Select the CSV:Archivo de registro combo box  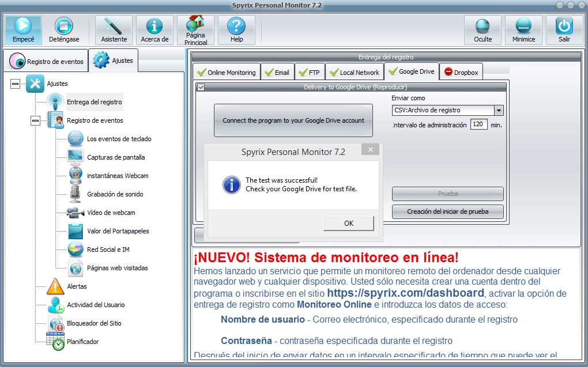[447, 110]
